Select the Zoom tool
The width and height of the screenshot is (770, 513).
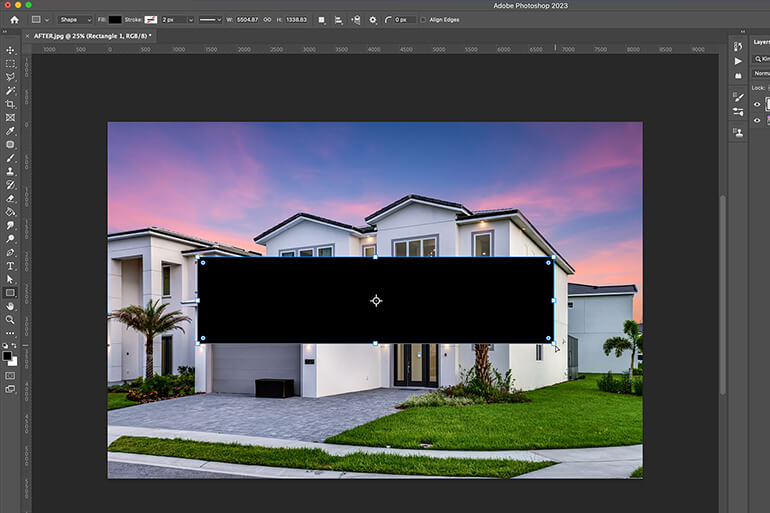pyautogui.click(x=10, y=320)
